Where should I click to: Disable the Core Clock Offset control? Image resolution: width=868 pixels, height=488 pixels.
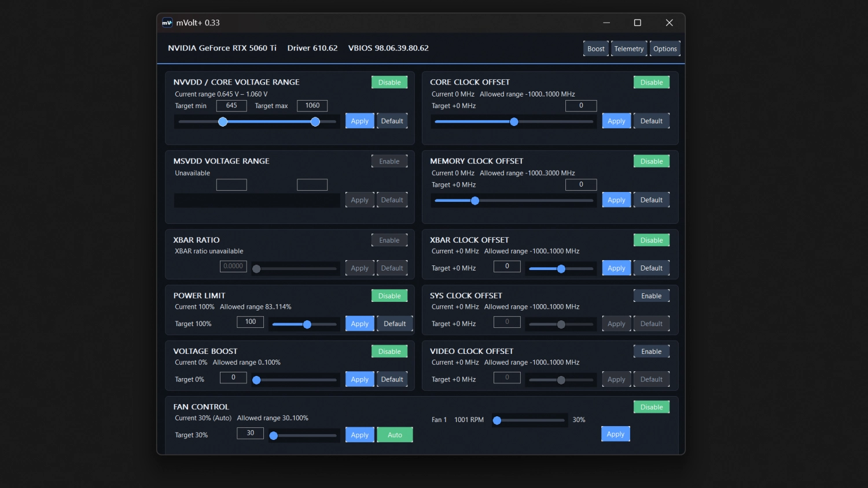tap(652, 82)
